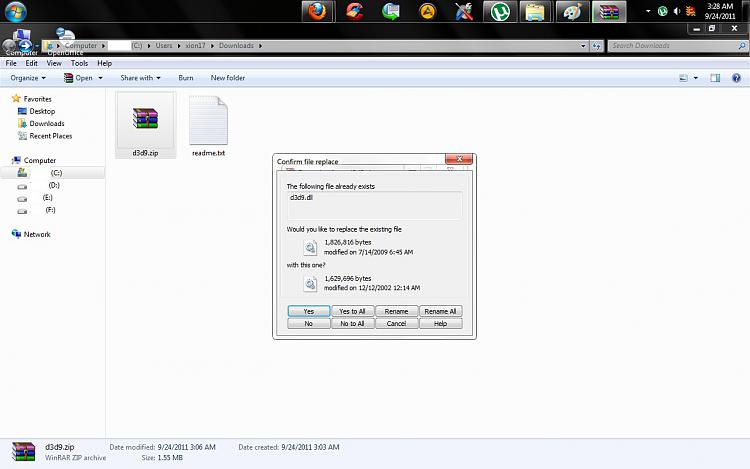Image resolution: width=750 pixels, height=469 pixels.
Task: Click the volume speaker tray icon
Action: 676,11
